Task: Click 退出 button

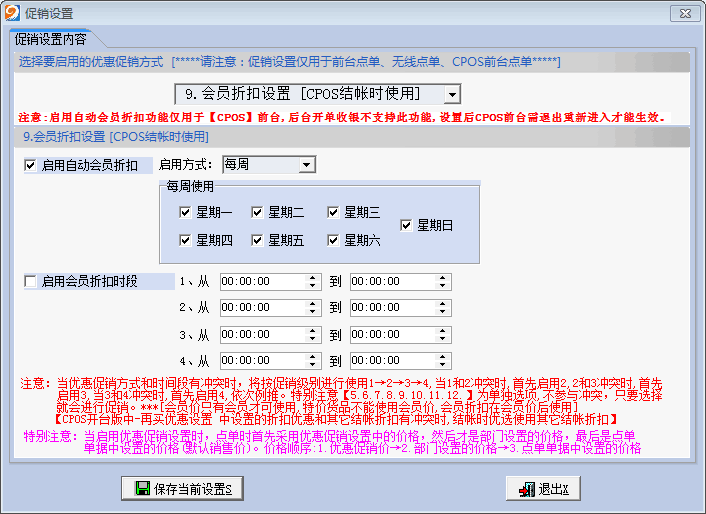Action: (x=542, y=489)
